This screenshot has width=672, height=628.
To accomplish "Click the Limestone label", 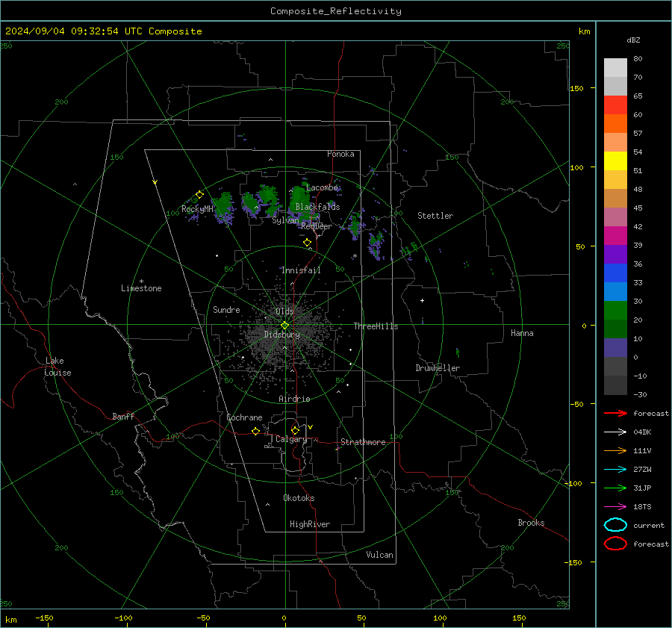I will pos(141,288).
